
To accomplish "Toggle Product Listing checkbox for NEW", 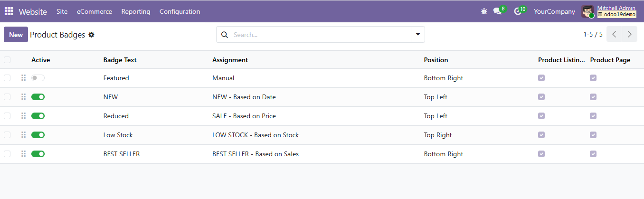I will [x=541, y=97].
